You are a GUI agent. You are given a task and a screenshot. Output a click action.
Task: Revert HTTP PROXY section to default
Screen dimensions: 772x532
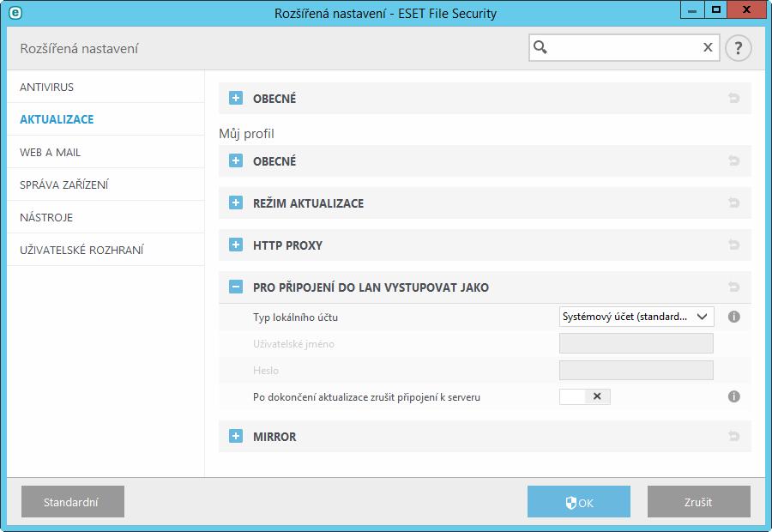[733, 245]
